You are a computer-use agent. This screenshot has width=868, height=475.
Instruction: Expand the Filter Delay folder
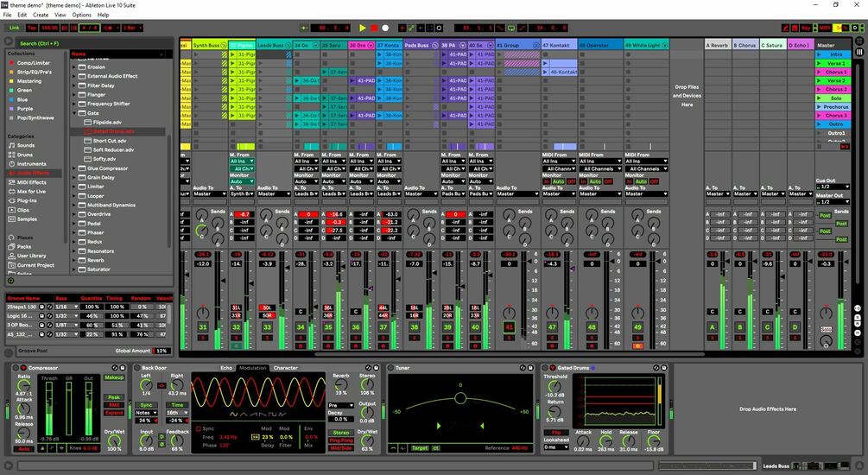click(74, 85)
